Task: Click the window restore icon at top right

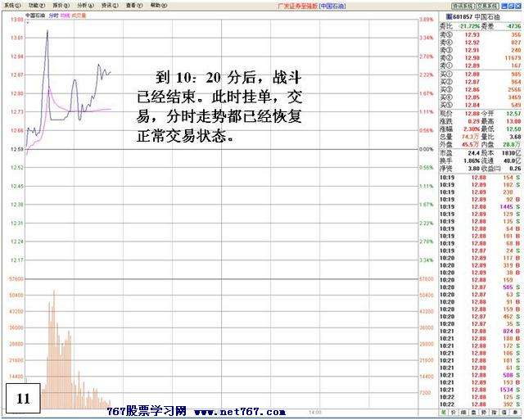Action: pyautogui.click(x=513, y=5)
